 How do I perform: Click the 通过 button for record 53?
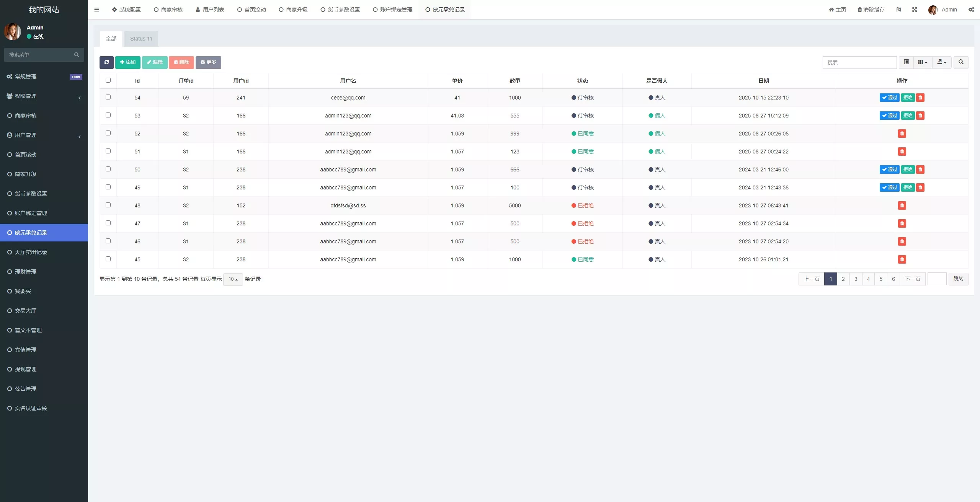889,116
